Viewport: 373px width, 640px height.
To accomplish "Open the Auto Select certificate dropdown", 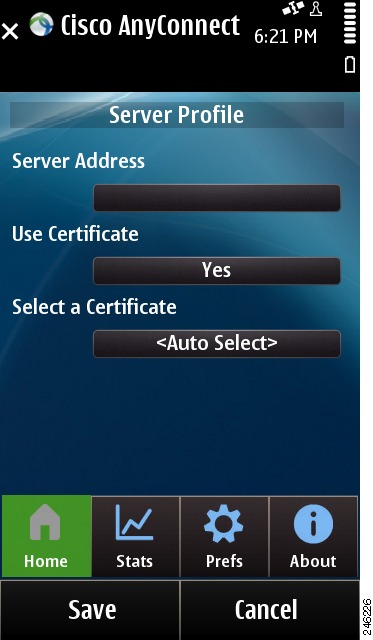I will click(x=217, y=344).
